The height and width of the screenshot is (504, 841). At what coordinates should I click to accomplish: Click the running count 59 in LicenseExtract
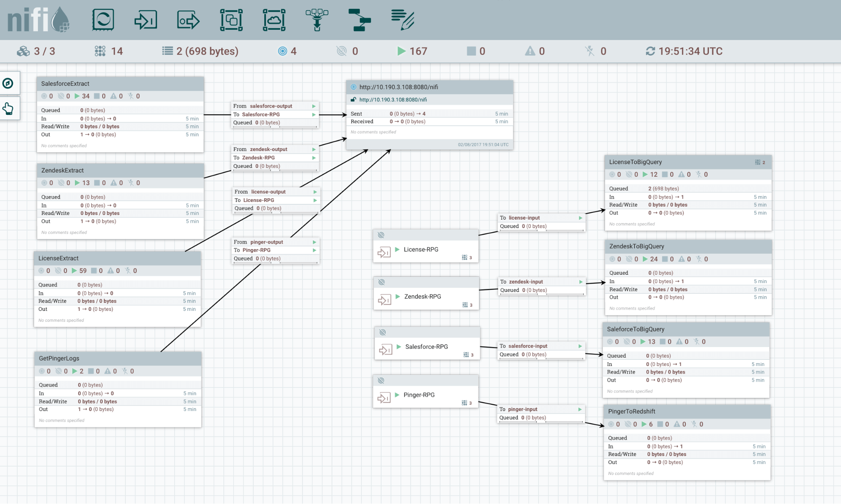[83, 271]
